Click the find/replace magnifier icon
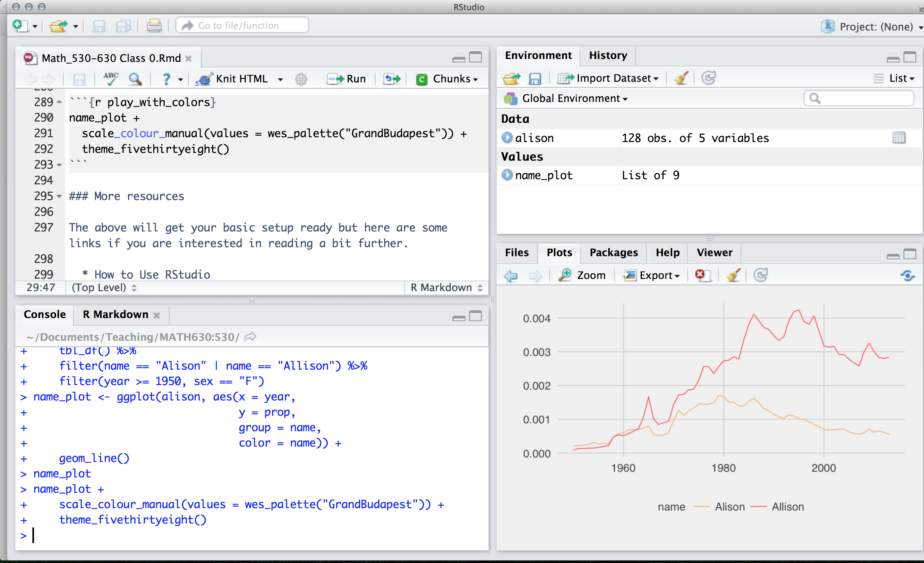The width and height of the screenshot is (924, 563). pyautogui.click(x=135, y=79)
